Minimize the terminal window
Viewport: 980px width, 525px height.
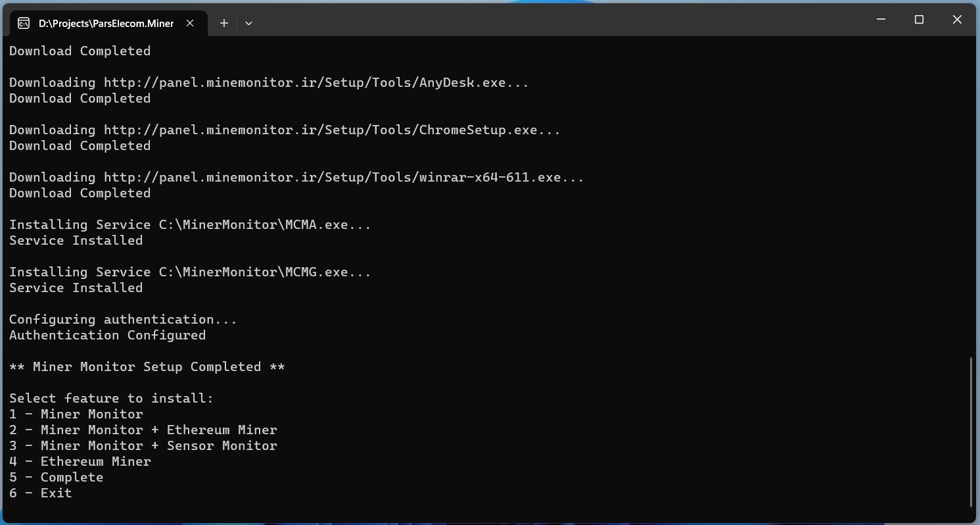pos(881,20)
